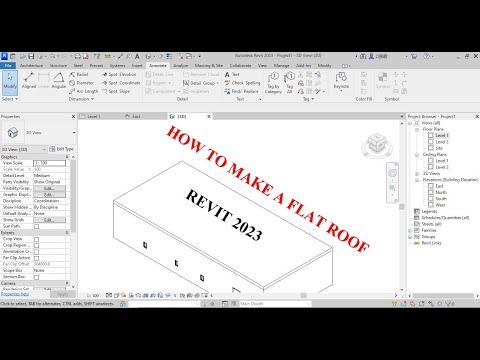Expand the 3D Views tree node
The width and height of the screenshot is (480, 360).
(417, 174)
